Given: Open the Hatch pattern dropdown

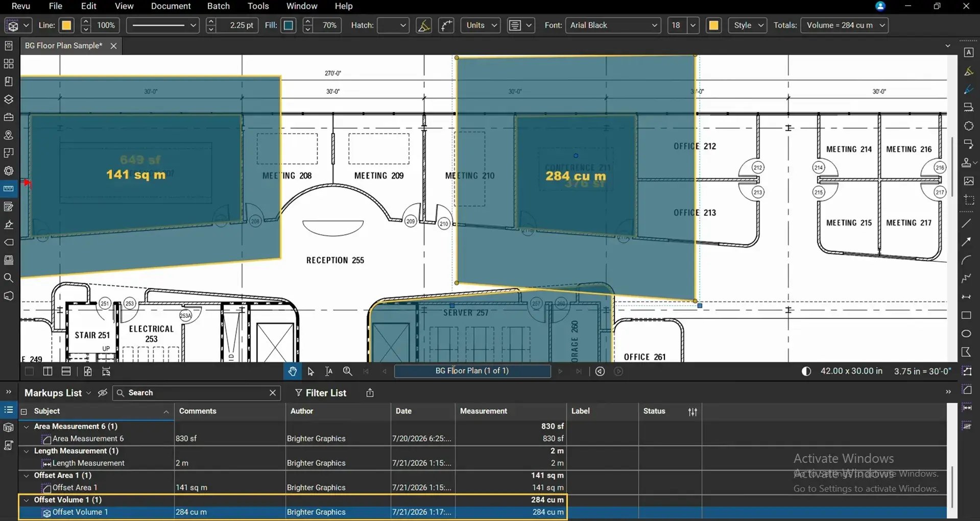Looking at the screenshot, I should pos(393,26).
